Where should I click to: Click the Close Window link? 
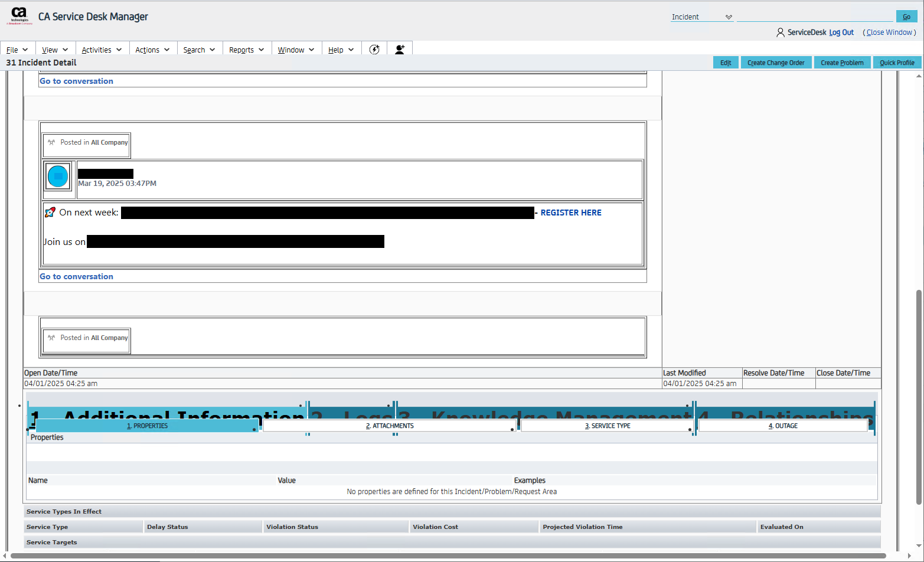point(890,32)
